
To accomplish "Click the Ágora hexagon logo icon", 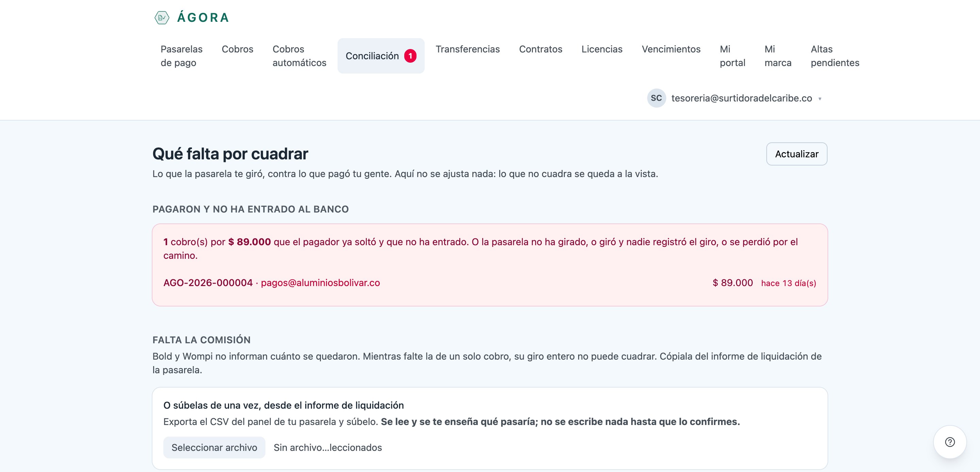I will pos(162,17).
